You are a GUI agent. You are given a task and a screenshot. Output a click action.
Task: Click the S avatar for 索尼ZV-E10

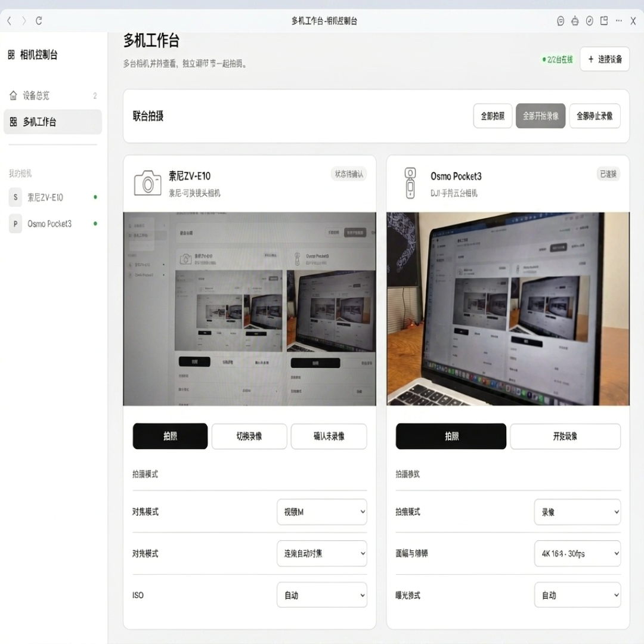pyautogui.click(x=15, y=197)
